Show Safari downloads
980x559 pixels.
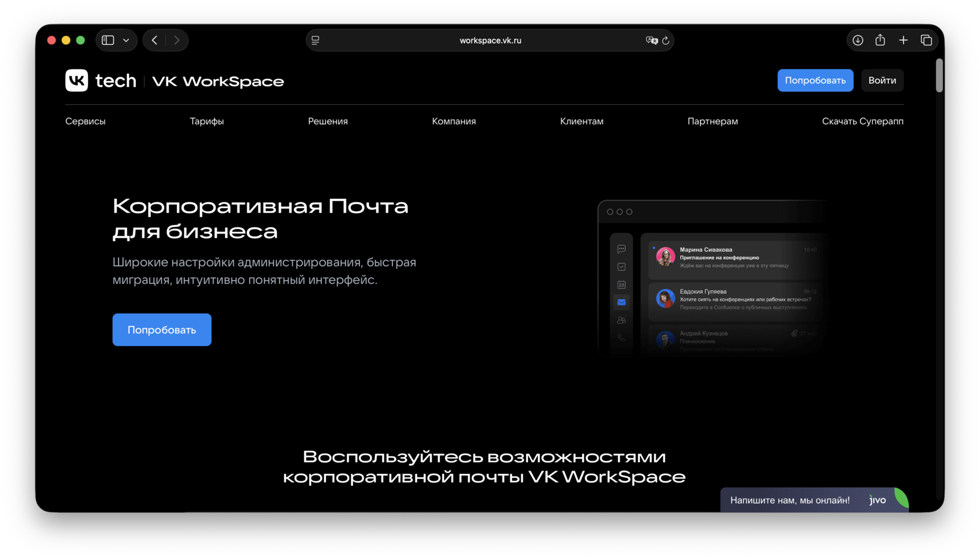point(857,40)
